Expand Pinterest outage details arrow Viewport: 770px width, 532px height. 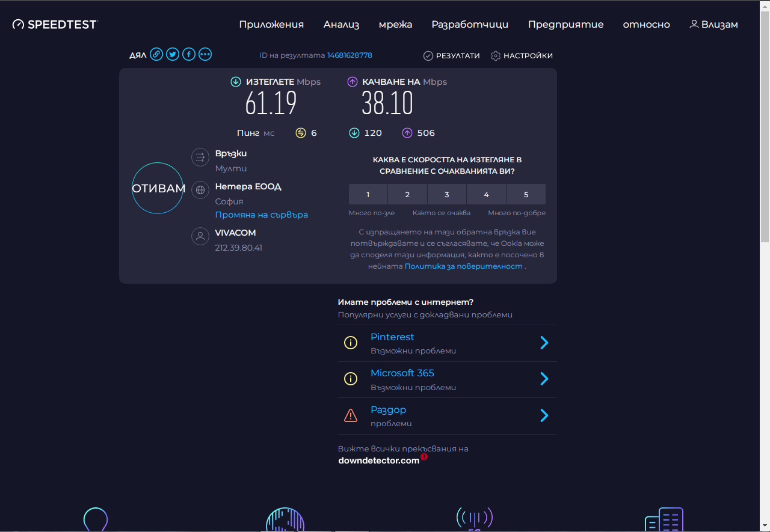[544, 343]
